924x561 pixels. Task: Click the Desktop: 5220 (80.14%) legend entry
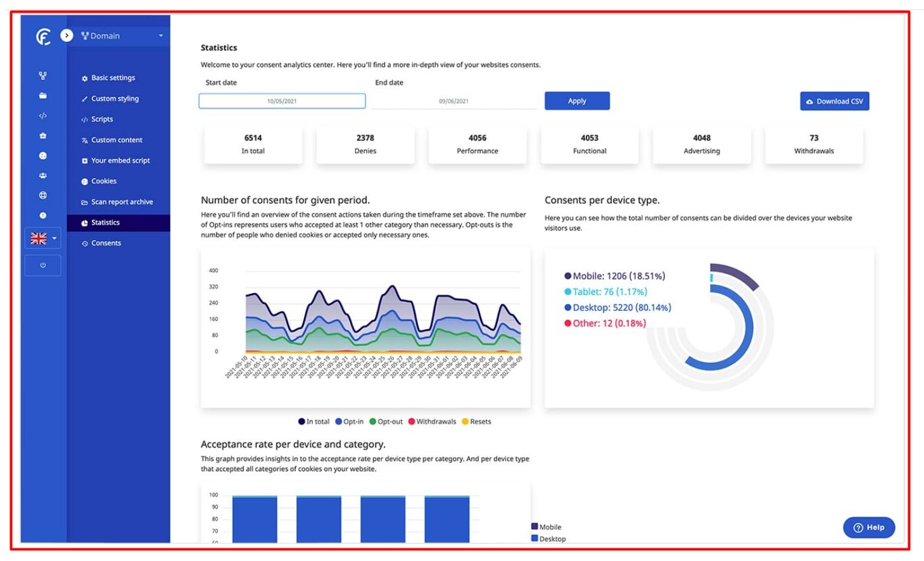coord(618,308)
